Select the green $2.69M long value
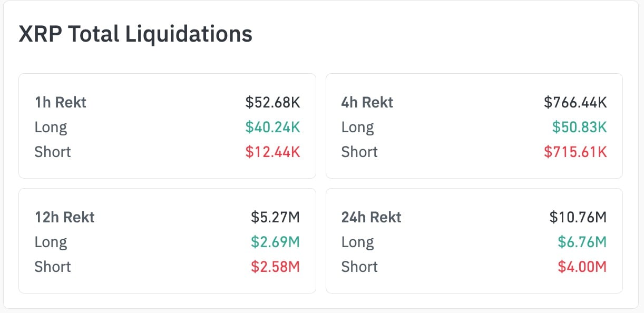This screenshot has height=313, width=644. coord(275,242)
